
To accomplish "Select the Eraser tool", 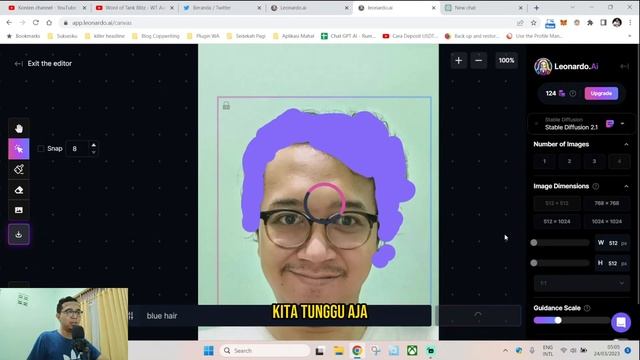I will pos(19,190).
